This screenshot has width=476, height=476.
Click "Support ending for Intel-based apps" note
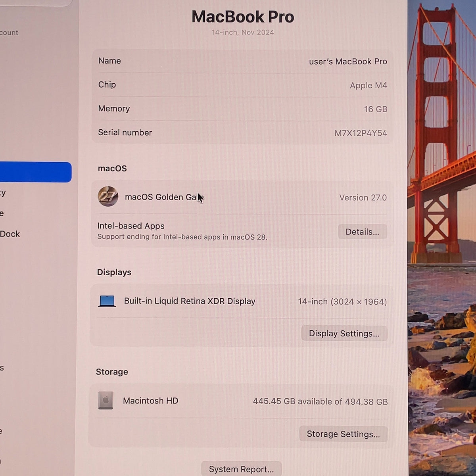[x=182, y=237]
